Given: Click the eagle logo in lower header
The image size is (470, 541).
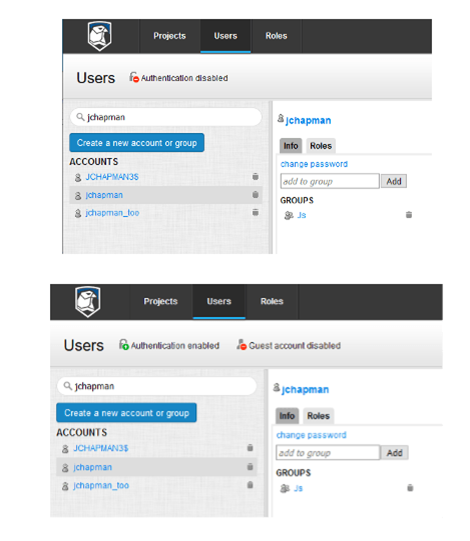Looking at the screenshot, I should pyautogui.click(x=88, y=302).
